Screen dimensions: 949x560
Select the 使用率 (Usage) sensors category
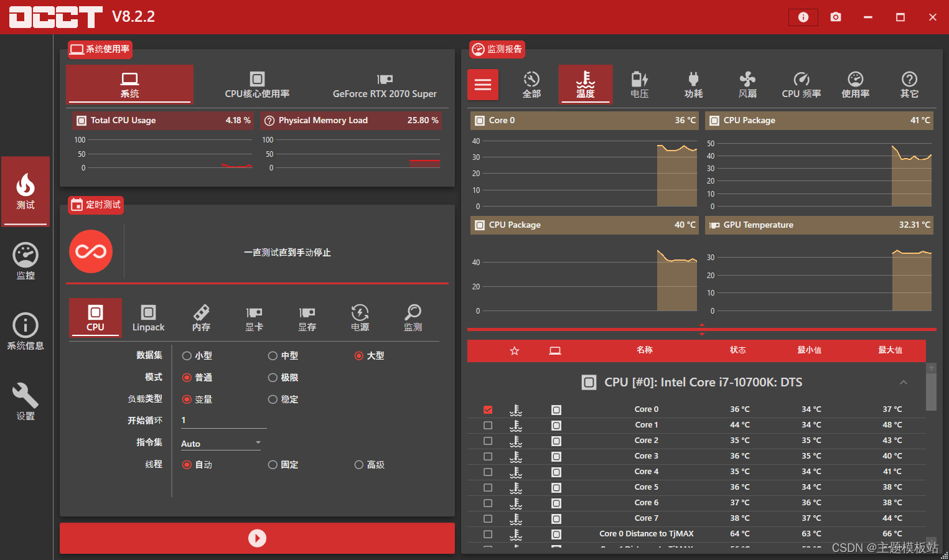[x=856, y=85]
